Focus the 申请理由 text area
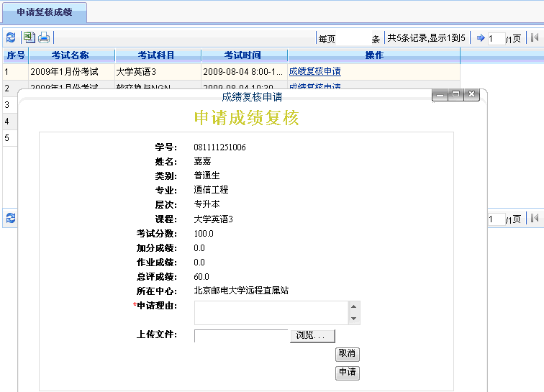544x392 pixels. point(271,313)
